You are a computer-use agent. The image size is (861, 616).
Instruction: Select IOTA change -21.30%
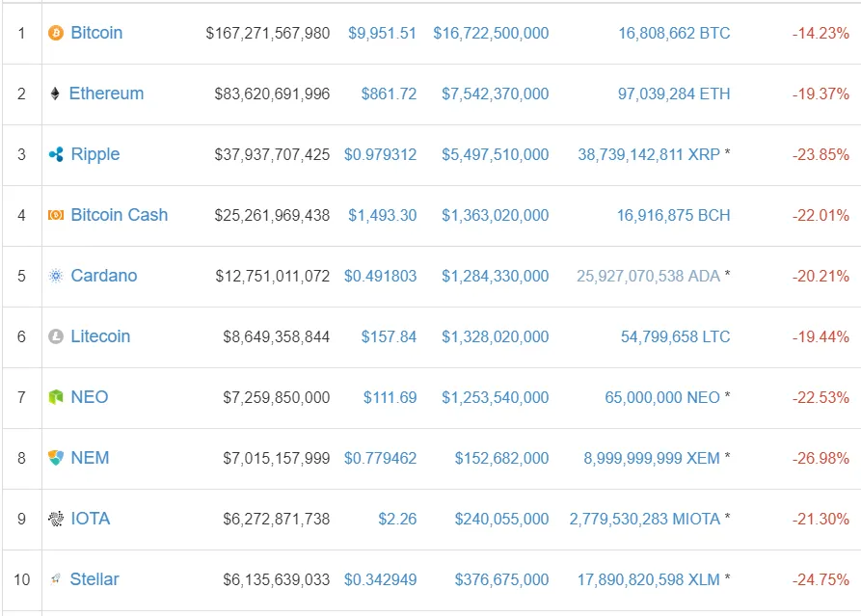(821, 520)
